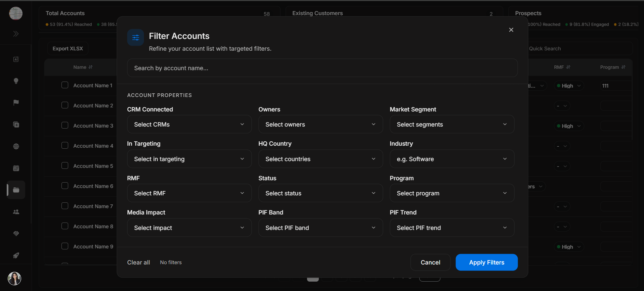Screen dimensions: 644x291
Task: Open the Select owners dropdown
Action: 321,125
